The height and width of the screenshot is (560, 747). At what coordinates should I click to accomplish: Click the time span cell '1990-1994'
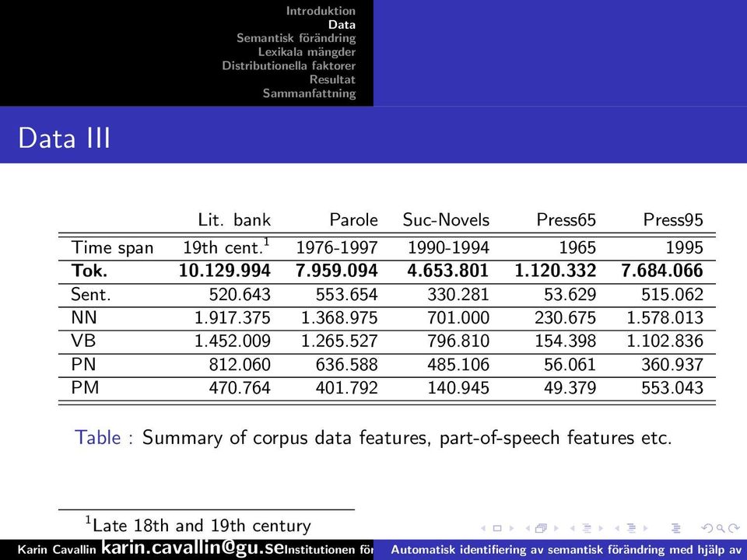[448, 247]
